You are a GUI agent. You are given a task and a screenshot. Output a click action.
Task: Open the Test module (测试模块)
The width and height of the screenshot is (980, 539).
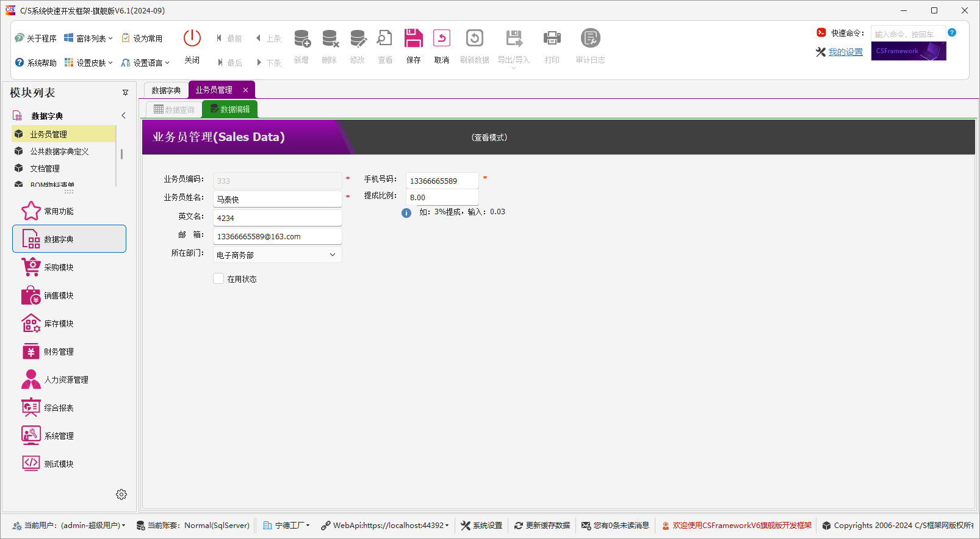tap(69, 463)
